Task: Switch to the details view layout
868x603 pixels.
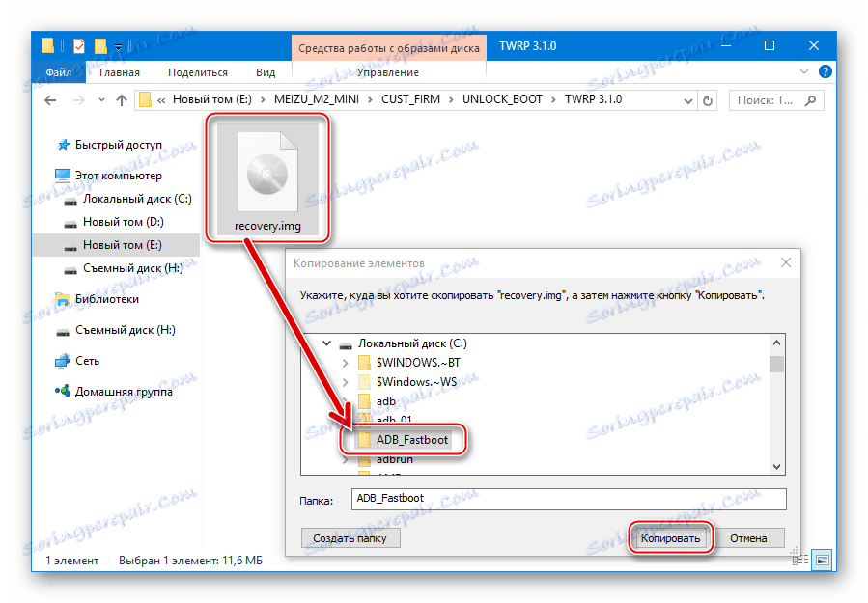Action: tap(800, 561)
